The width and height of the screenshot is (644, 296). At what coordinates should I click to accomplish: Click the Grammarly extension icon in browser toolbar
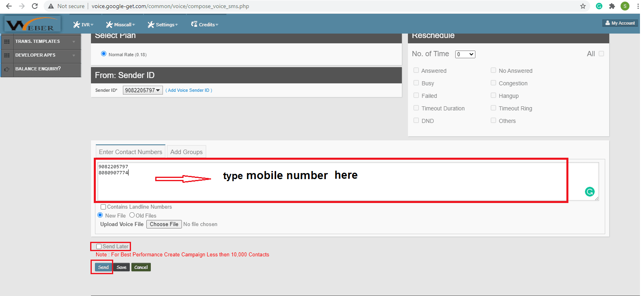pos(599,6)
